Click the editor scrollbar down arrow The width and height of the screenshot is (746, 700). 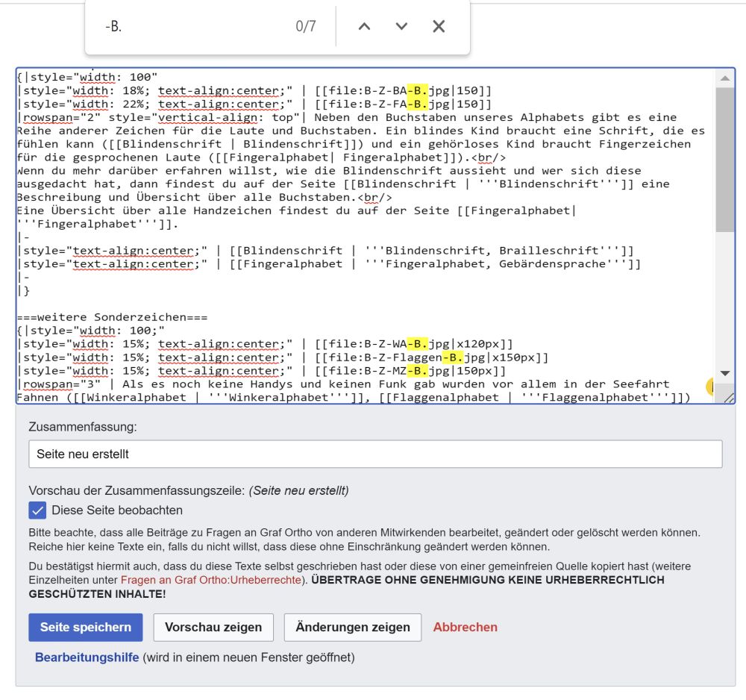[x=725, y=372]
